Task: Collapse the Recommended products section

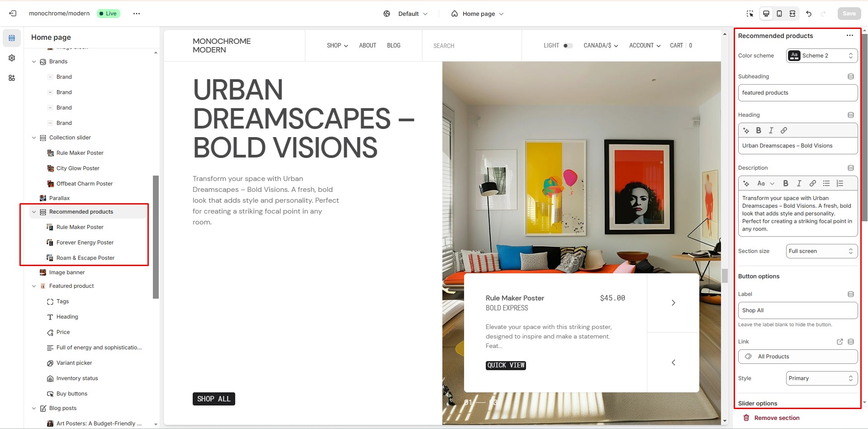Action: pyautogui.click(x=34, y=212)
